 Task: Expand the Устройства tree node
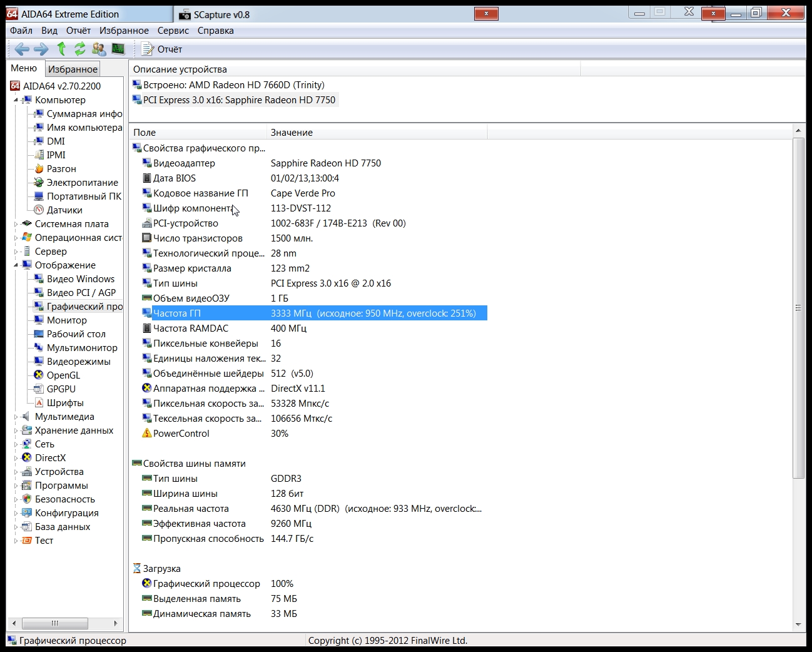point(16,472)
